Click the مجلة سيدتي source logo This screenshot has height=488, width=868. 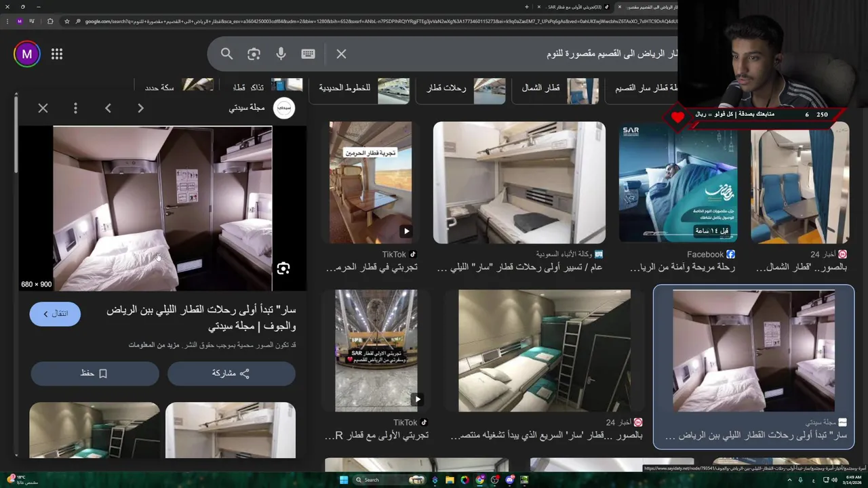click(283, 108)
